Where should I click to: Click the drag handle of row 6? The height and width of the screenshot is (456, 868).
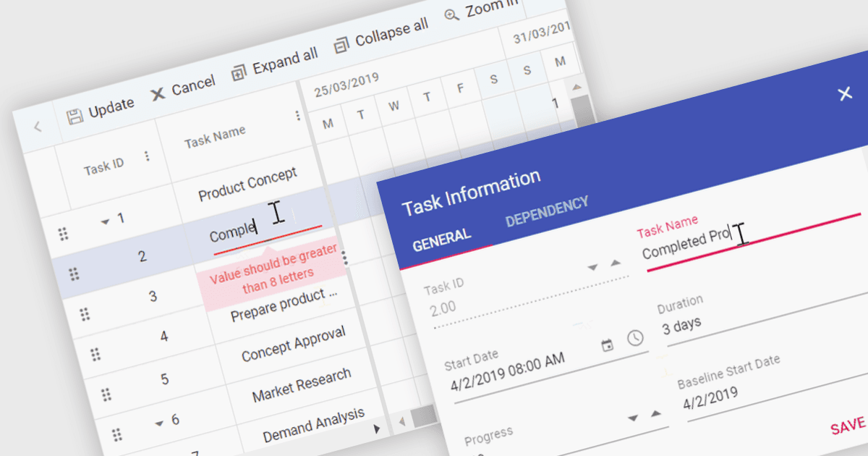coord(117,434)
